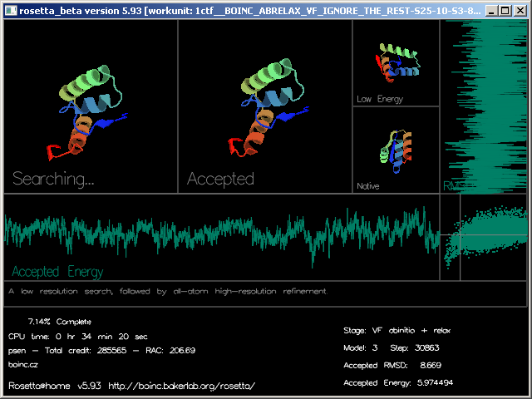Click the Native protein thumbnail
Screen dimensions: 532x399
[x=396, y=151]
